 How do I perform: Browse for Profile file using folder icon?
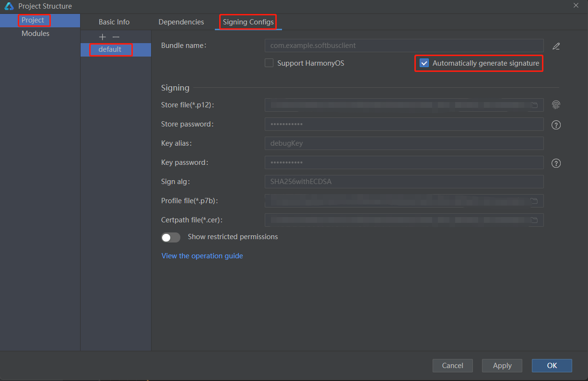pos(534,201)
